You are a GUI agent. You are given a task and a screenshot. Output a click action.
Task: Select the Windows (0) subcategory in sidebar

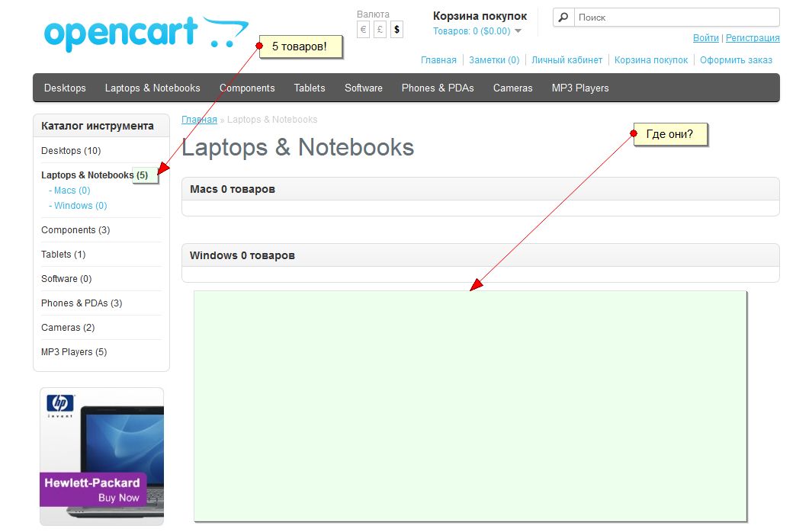[x=80, y=206]
